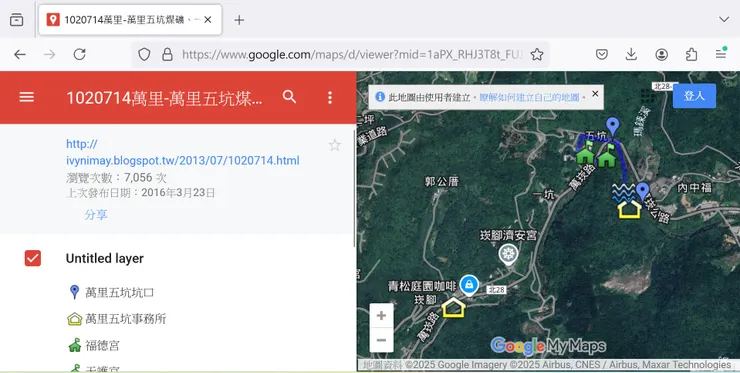Click the left green temple marker
The image size is (740, 373).
[x=585, y=154]
